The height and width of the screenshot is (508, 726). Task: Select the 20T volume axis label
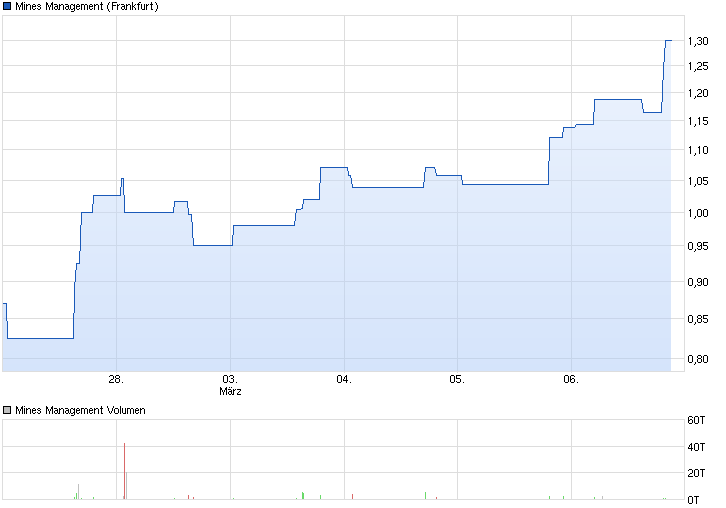[x=696, y=473]
